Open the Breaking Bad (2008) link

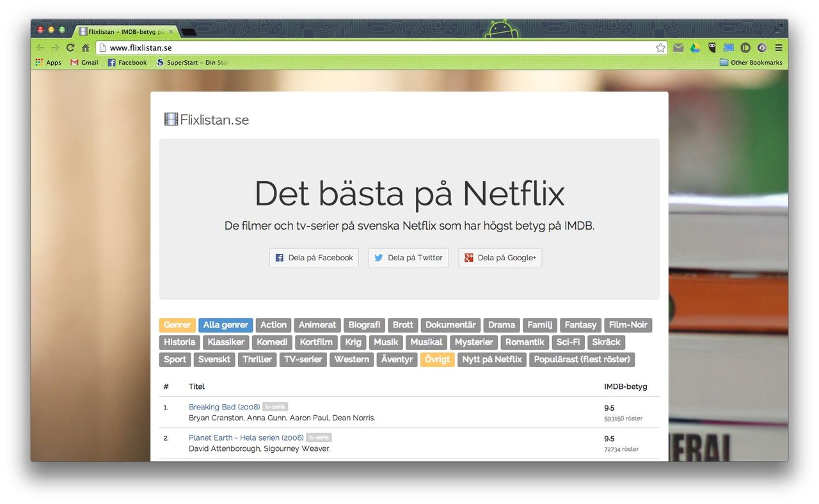(224, 407)
